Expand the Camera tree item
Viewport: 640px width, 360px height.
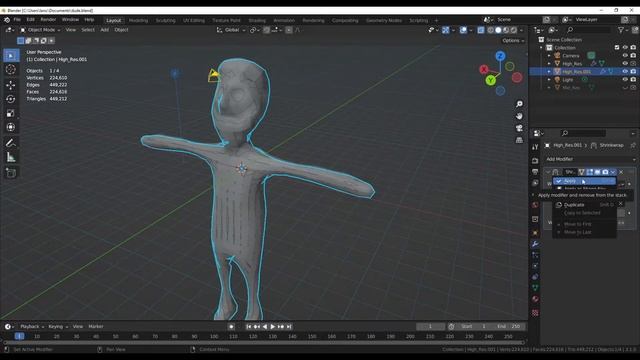click(549, 56)
